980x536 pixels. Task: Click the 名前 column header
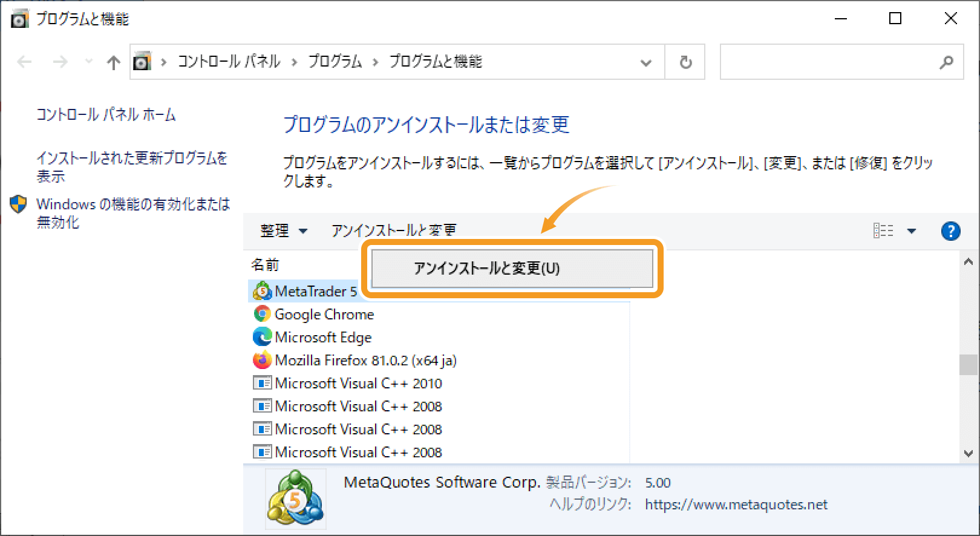click(265, 265)
